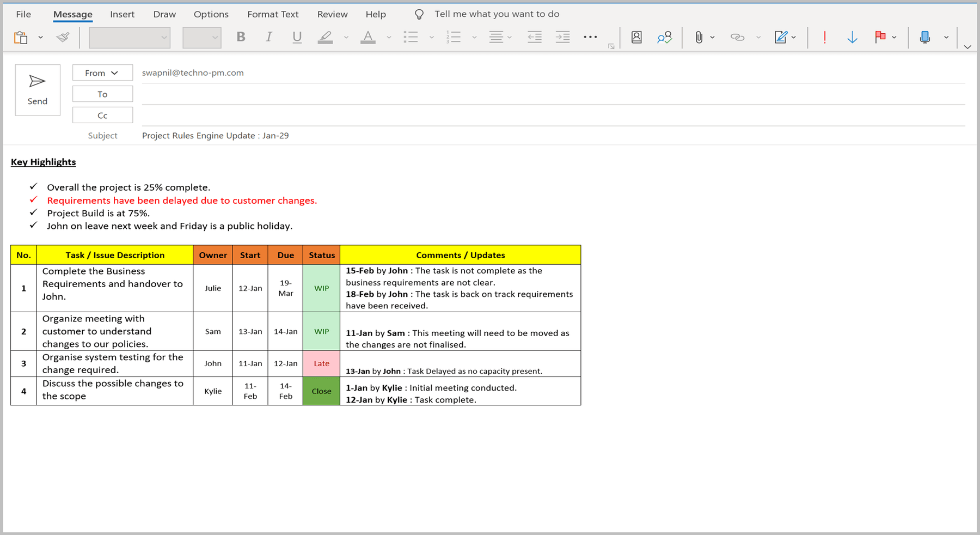Apply the font color button
The height and width of the screenshot is (535, 980).
(368, 37)
